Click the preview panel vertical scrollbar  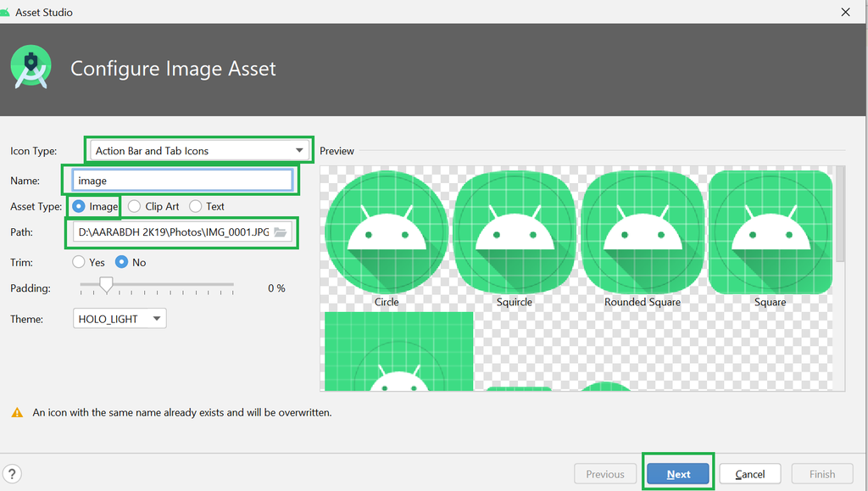tap(840, 214)
